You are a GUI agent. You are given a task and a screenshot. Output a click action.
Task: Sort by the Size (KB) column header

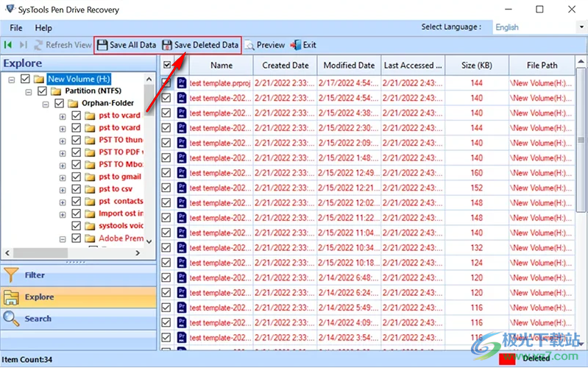click(x=477, y=66)
